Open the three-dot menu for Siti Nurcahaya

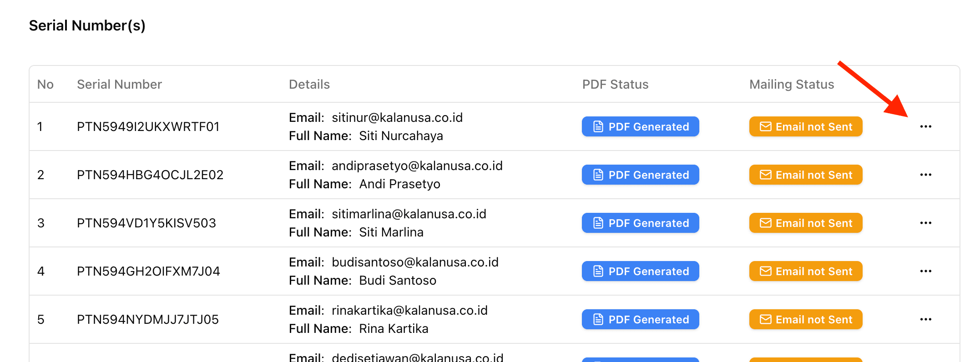click(x=925, y=126)
